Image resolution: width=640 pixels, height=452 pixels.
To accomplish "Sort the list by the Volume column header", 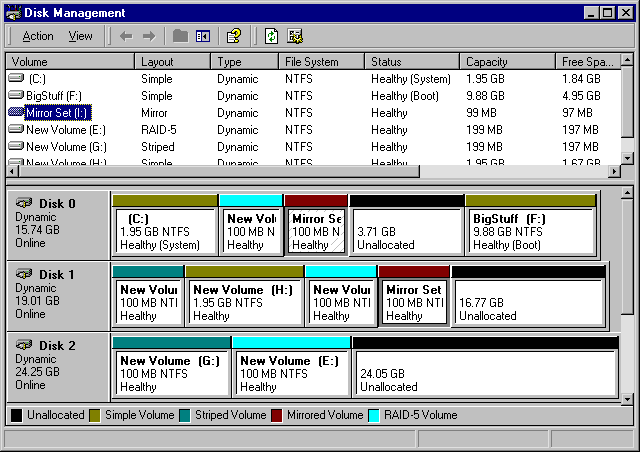I will (70, 62).
